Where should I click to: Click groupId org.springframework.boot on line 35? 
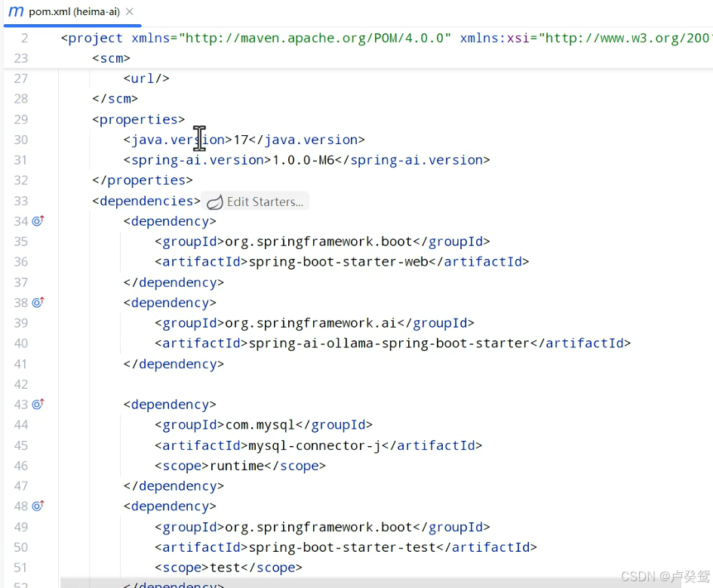(x=318, y=242)
